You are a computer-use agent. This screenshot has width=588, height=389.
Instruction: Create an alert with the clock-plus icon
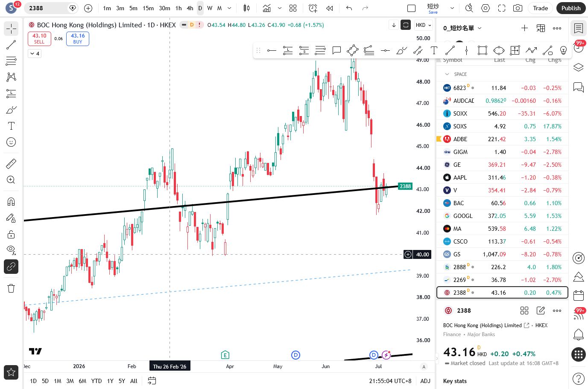(x=313, y=8)
